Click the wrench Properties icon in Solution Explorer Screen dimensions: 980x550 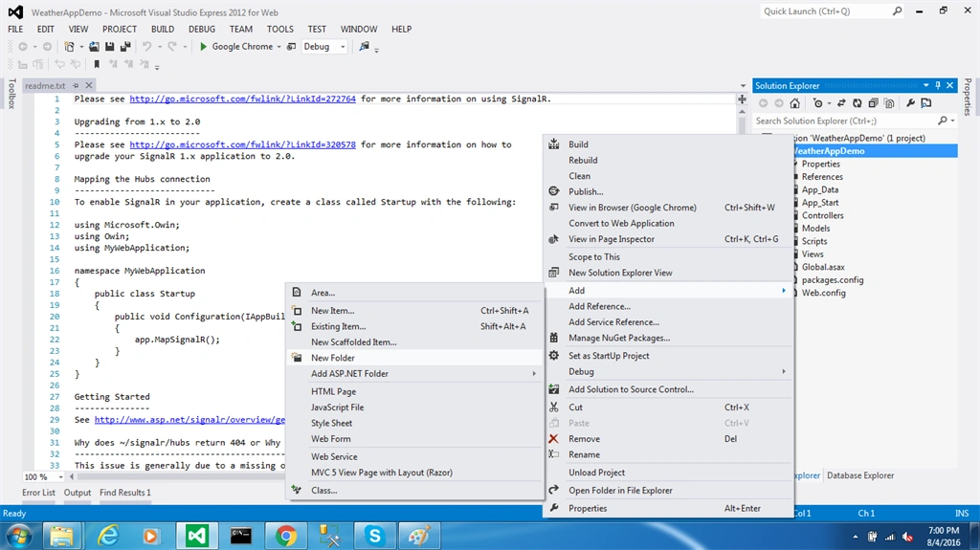coord(911,103)
